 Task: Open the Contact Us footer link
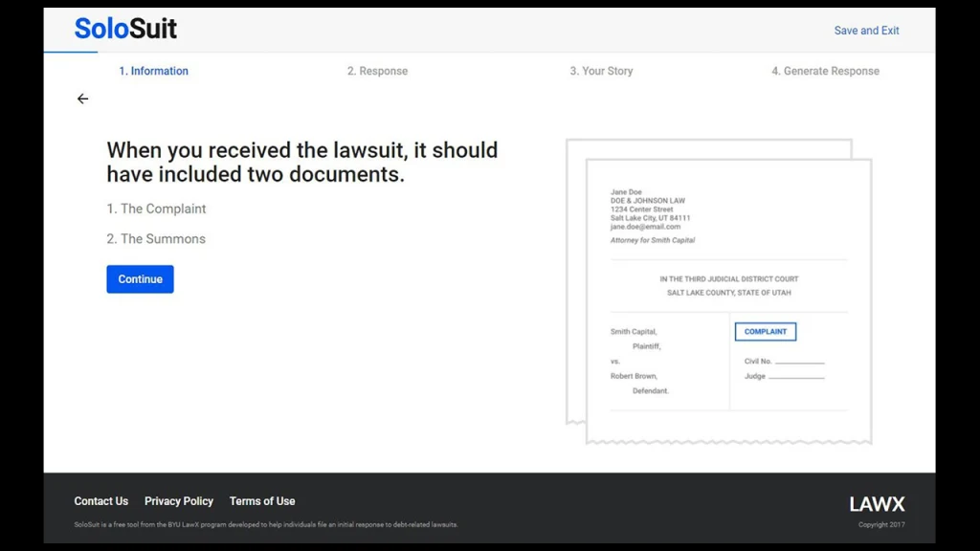point(100,501)
